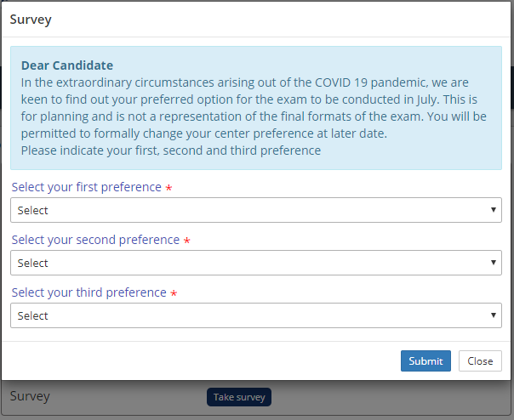The height and width of the screenshot is (420, 514).
Task: Click the red asterisk beside third preference
Action: [x=174, y=293]
